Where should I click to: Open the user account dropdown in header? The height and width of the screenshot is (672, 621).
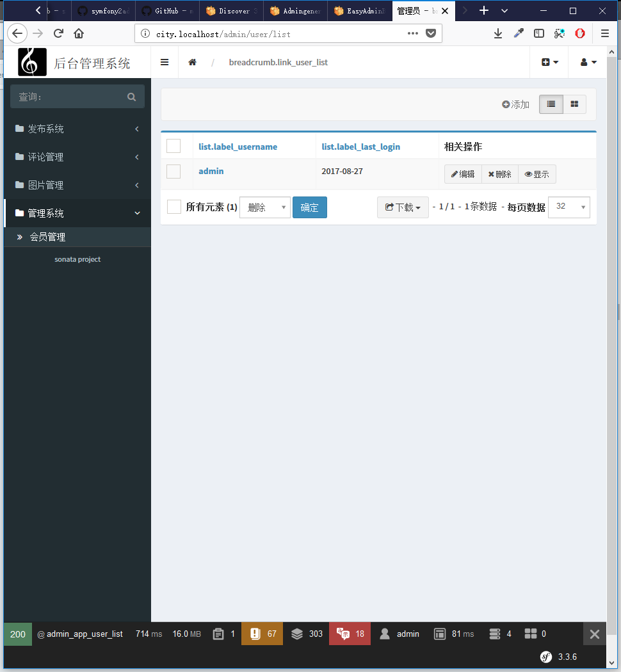588,62
